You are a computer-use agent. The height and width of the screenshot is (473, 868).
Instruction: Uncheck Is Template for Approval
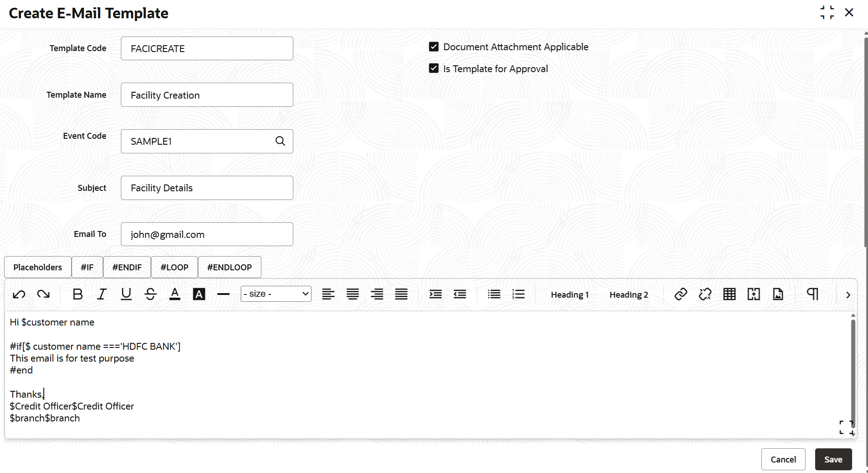tap(434, 68)
